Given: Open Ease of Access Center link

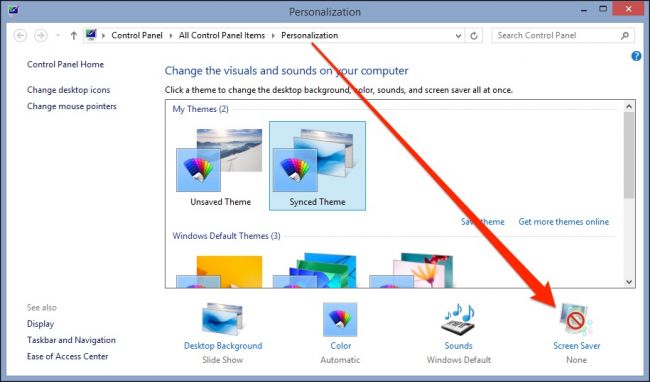Looking at the screenshot, I should 68,356.
